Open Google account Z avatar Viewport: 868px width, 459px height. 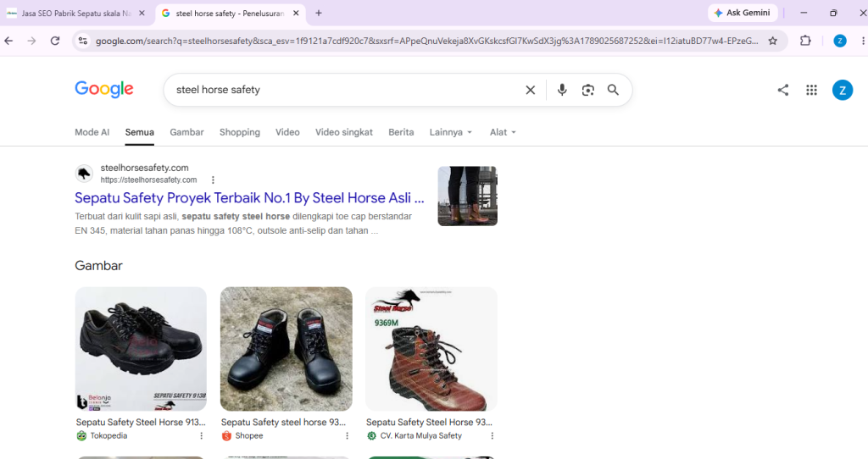[843, 90]
